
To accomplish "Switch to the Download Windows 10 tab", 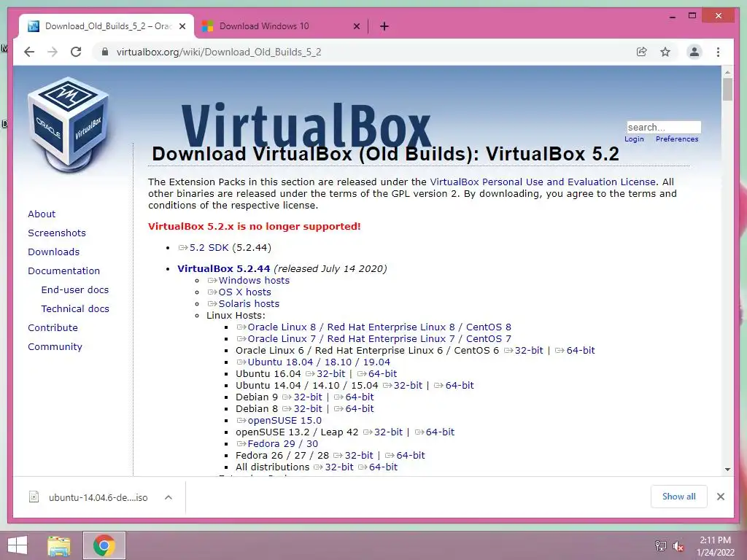I will pyautogui.click(x=281, y=26).
